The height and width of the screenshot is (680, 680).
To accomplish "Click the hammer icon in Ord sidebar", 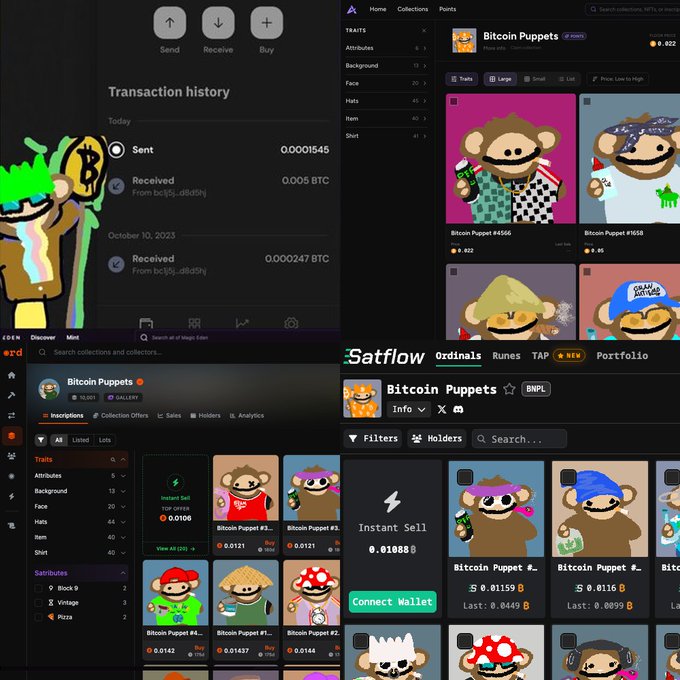I will (12, 395).
